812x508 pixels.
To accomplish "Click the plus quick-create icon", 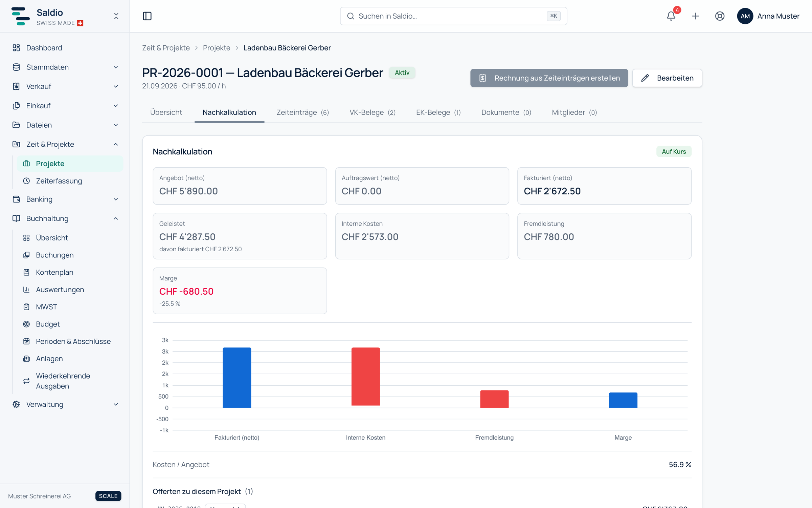I will point(695,16).
